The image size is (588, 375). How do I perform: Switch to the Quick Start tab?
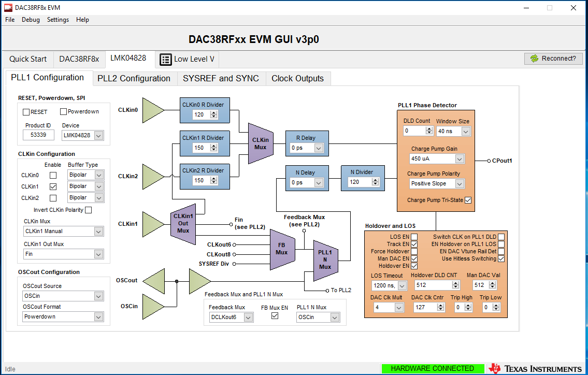(x=28, y=59)
